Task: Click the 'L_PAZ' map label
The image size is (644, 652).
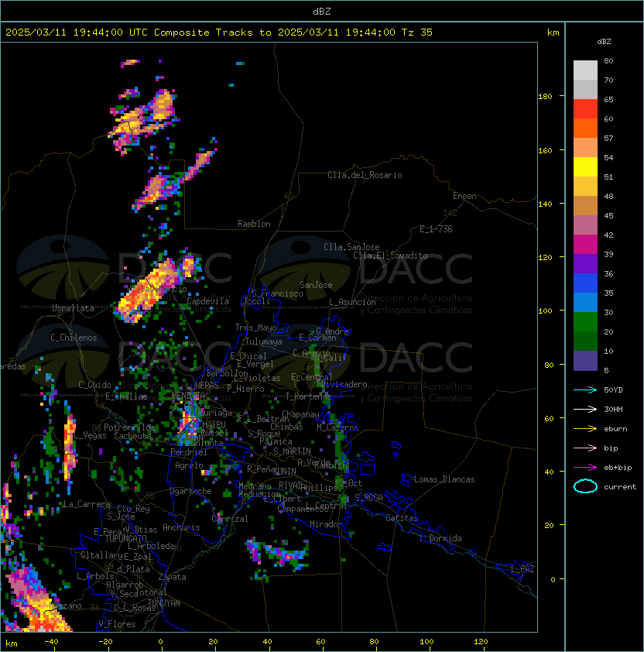Action: click(522, 569)
